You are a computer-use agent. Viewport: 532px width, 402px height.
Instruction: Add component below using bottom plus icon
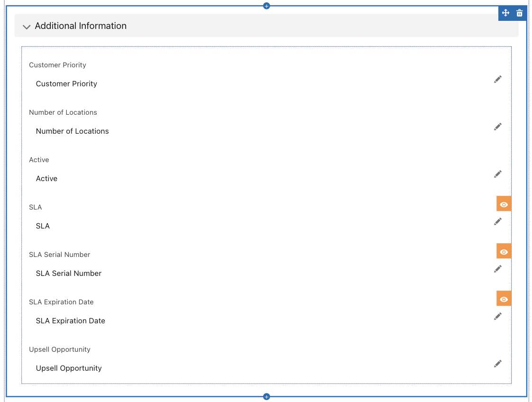click(266, 397)
